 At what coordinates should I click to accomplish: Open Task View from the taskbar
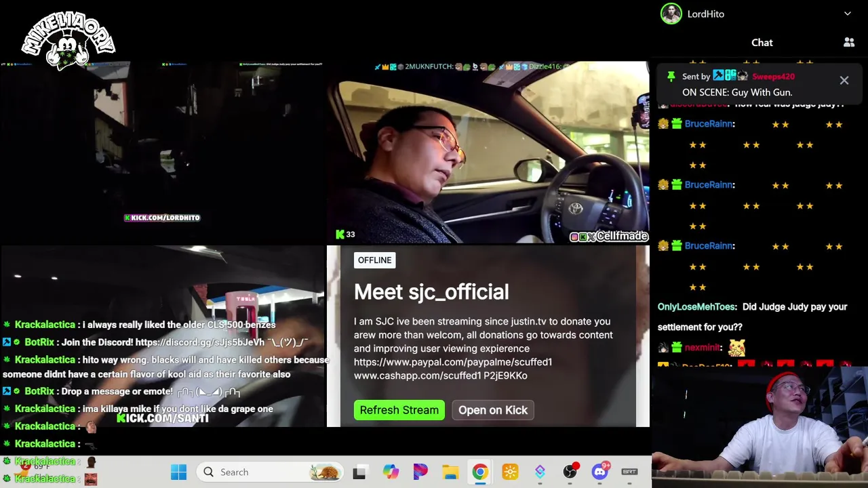click(x=359, y=472)
